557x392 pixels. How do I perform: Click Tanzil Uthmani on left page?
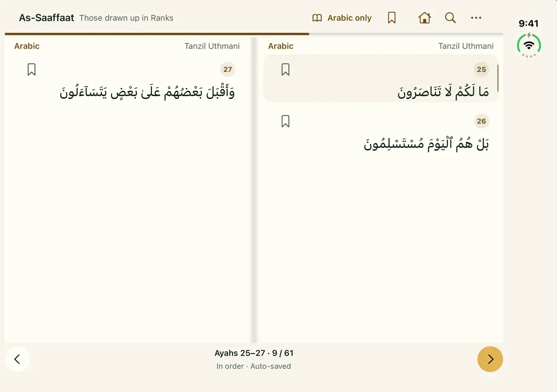coord(212,46)
